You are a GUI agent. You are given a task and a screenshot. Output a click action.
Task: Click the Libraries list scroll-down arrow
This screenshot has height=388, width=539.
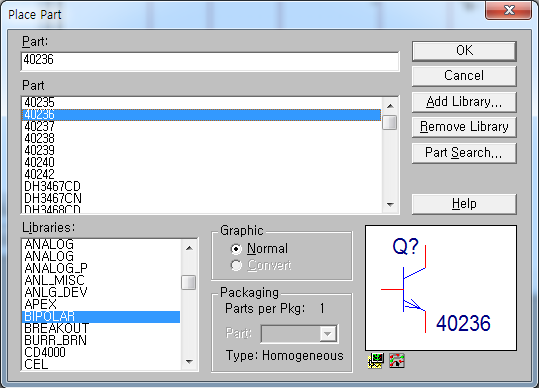tap(189, 362)
